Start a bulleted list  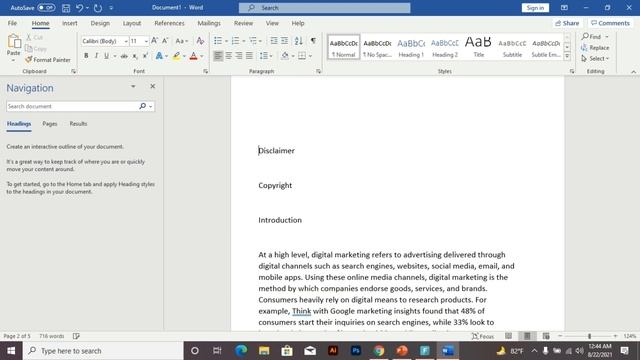click(218, 41)
